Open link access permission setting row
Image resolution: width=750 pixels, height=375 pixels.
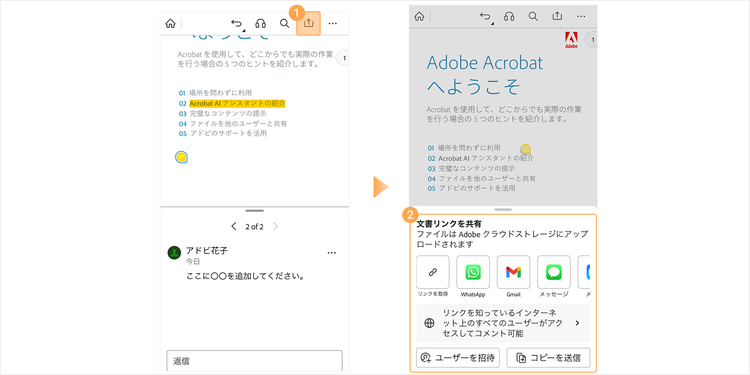point(503,323)
